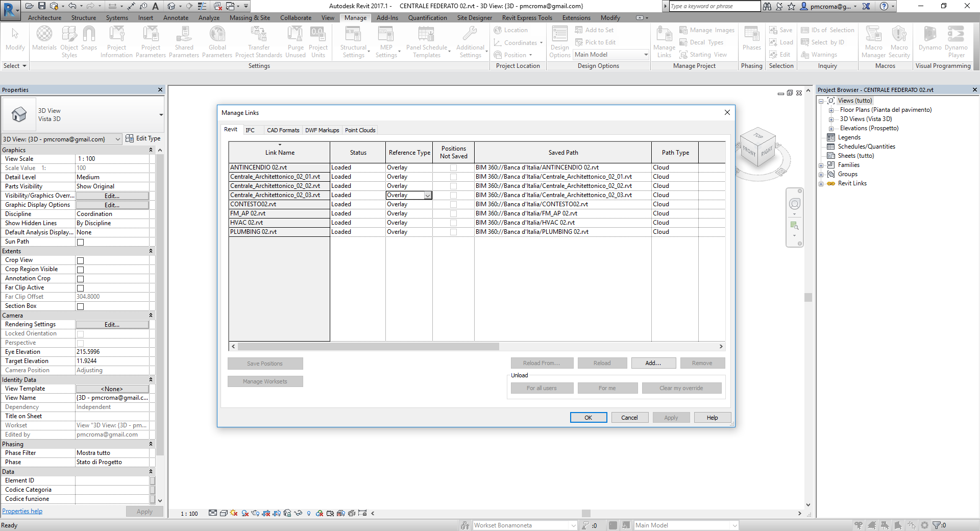Open Transfer Project Standards
The image size is (980, 531).
259,41
